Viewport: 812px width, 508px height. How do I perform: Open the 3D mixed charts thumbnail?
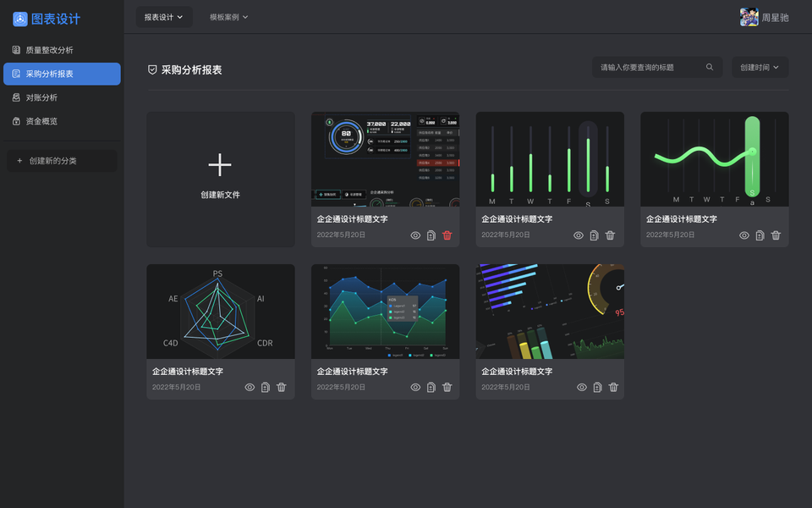[550, 312]
